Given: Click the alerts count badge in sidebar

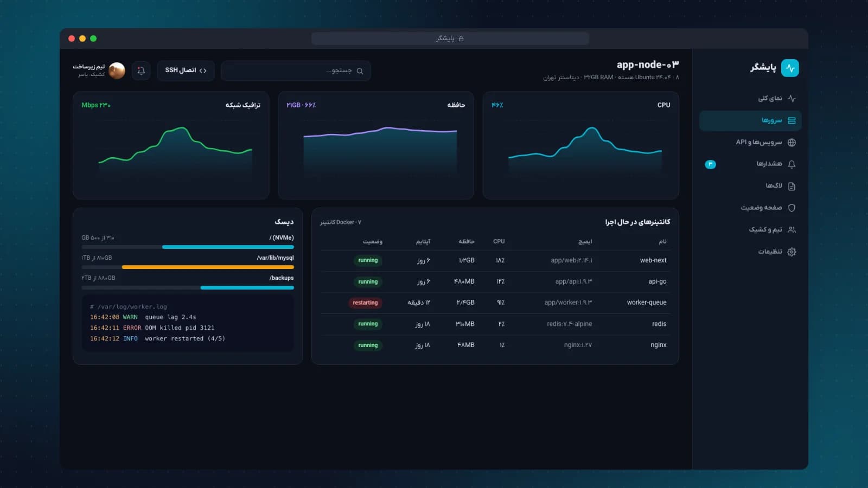Looking at the screenshot, I should (x=710, y=164).
